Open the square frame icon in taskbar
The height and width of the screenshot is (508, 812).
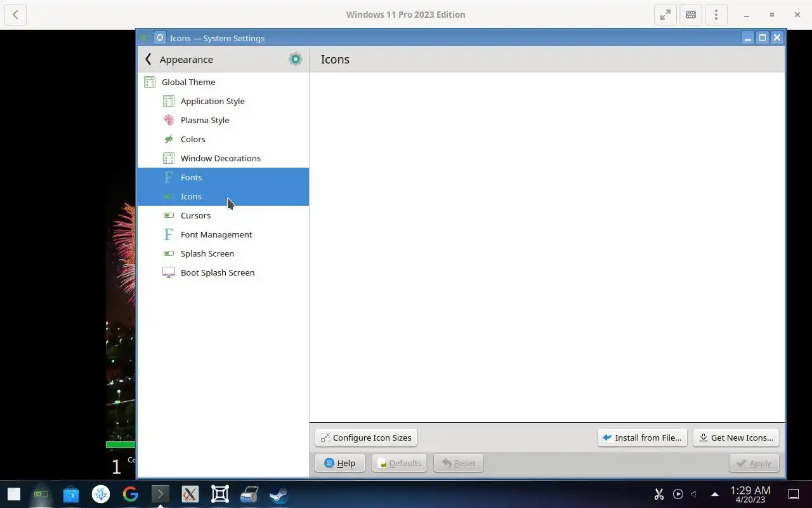click(219, 494)
